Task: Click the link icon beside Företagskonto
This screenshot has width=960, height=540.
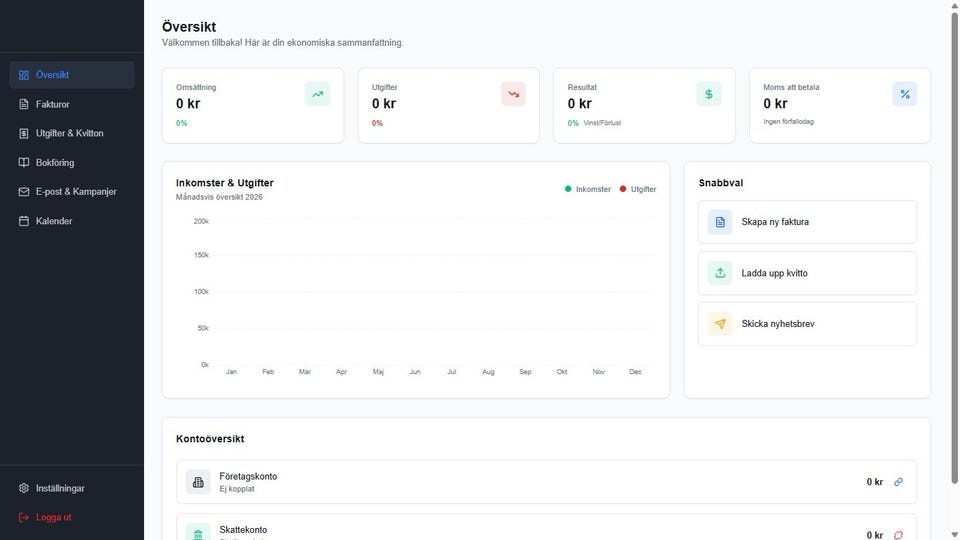Action: (898, 482)
